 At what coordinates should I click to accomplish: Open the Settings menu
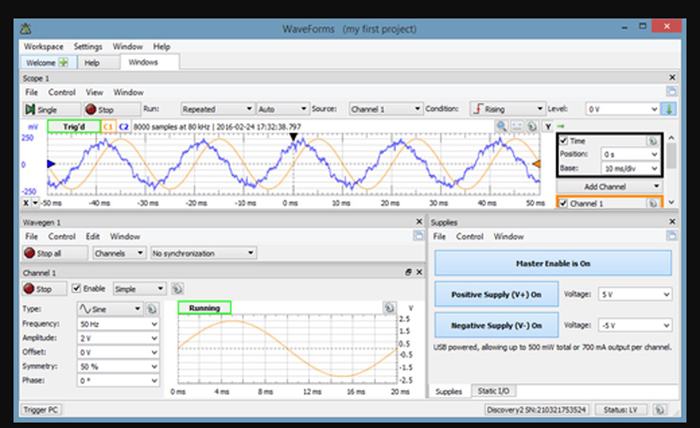(88, 46)
